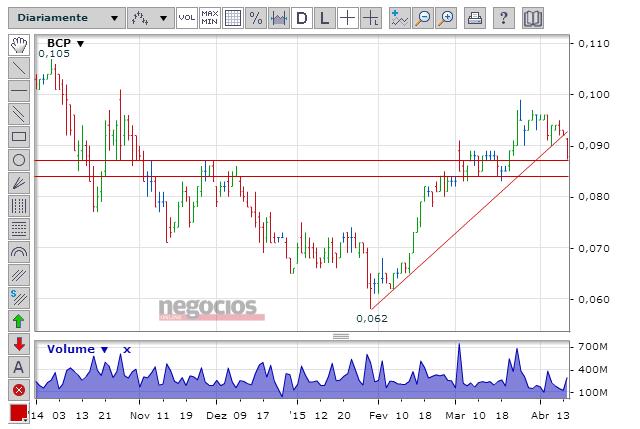Toggle the VOL volume display
This screenshot has width=640, height=429.
click(x=187, y=18)
